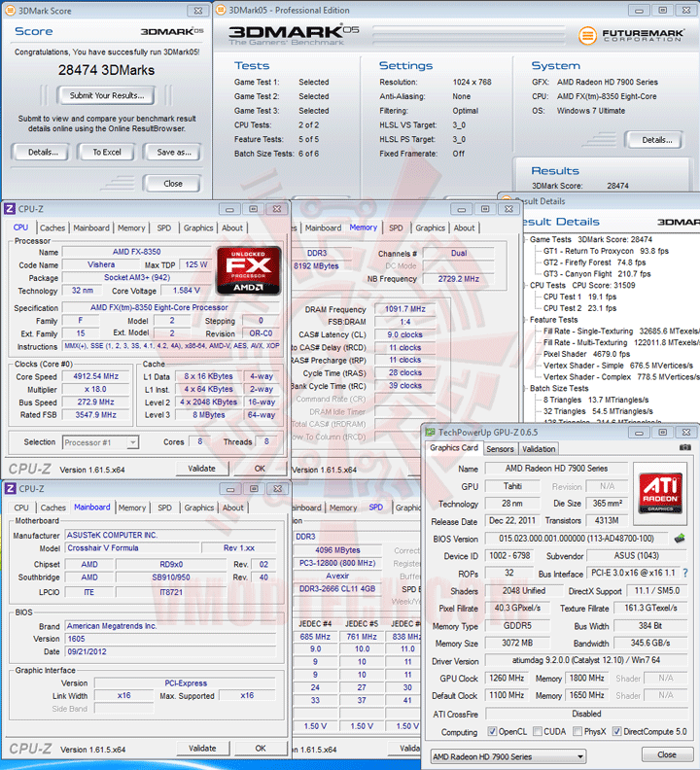700x770 pixels.
Task: Open the About tab in the CPU-Z window showing DRAM Frequency
Action: pyautogui.click(x=464, y=227)
